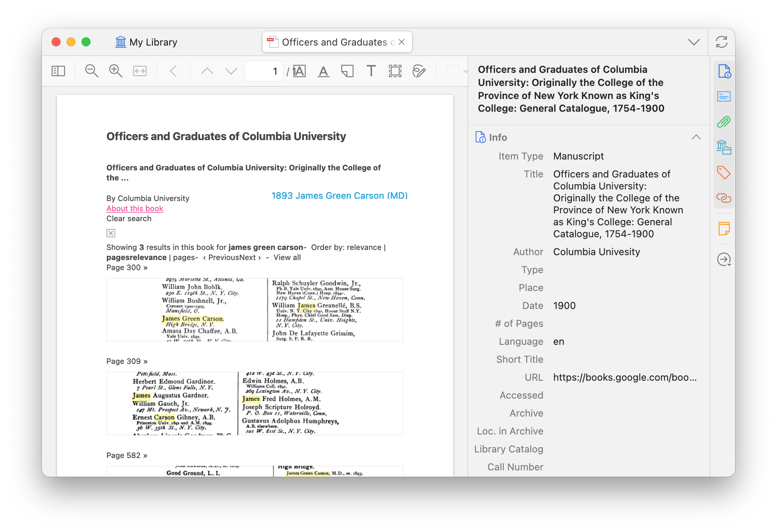
Task: Click the page number input field
Action: 264,71
